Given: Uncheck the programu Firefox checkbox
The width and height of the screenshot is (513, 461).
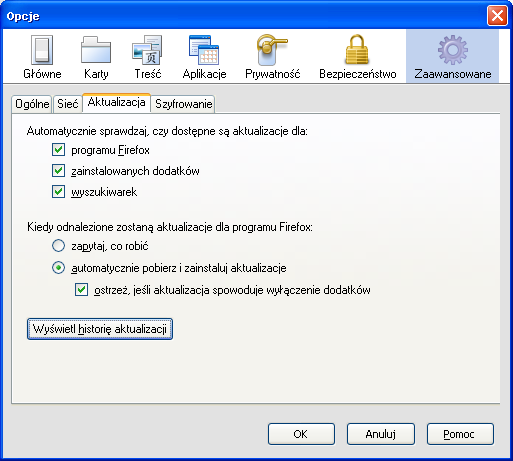Looking at the screenshot, I should 58,150.
